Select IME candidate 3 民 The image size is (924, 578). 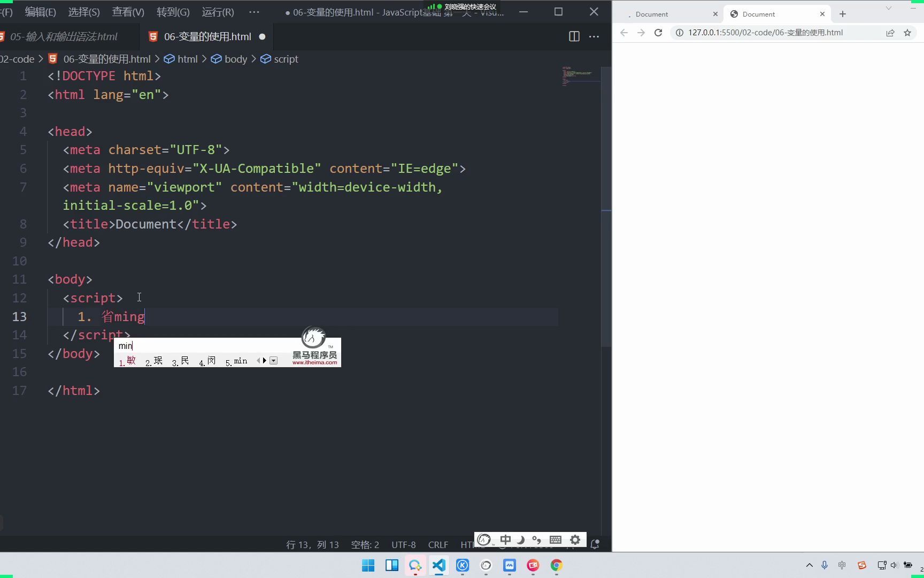pyautogui.click(x=181, y=361)
